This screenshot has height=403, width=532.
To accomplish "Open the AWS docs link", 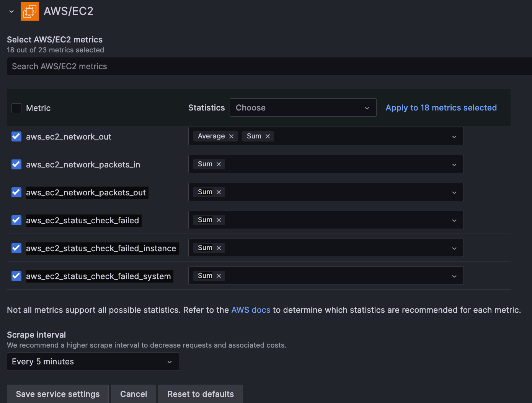I will pos(251,310).
